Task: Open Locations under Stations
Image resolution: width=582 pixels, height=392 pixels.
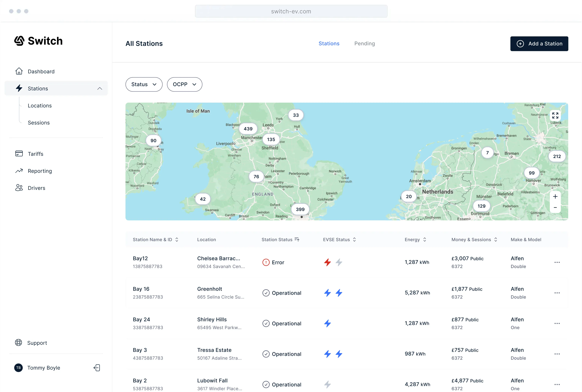Action: coord(39,106)
